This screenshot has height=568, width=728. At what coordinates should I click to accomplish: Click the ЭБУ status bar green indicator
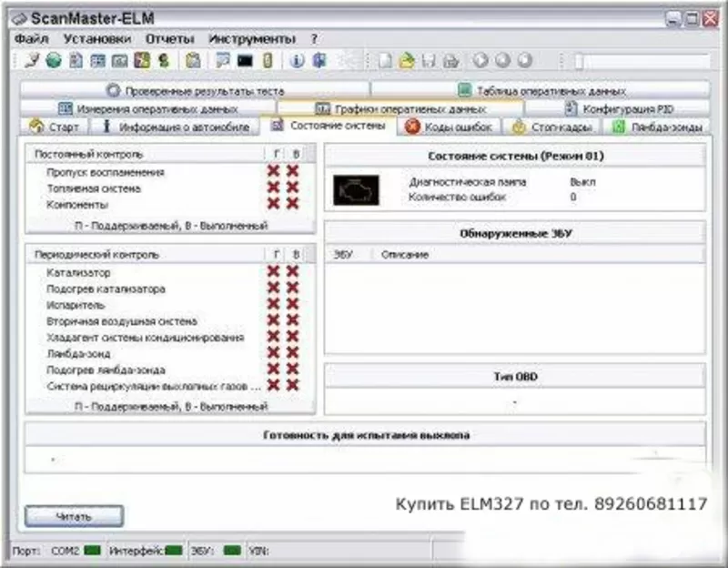pyautogui.click(x=232, y=551)
